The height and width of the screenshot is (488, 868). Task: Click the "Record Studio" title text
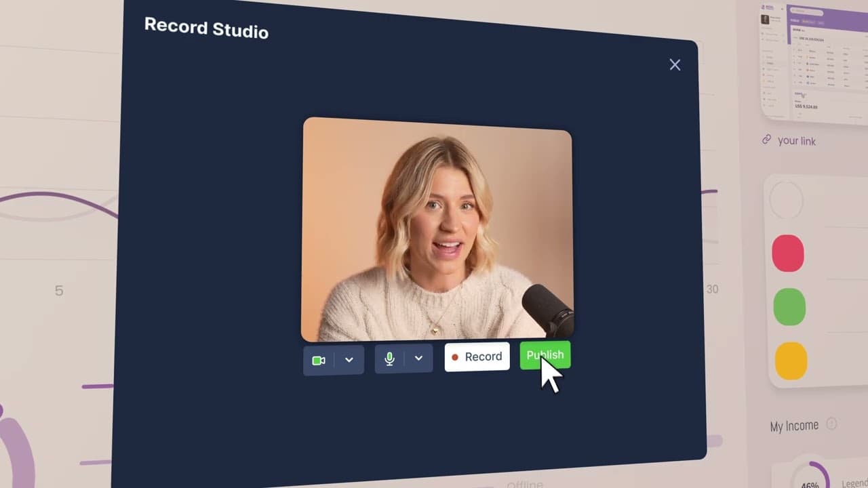pyautogui.click(x=206, y=28)
